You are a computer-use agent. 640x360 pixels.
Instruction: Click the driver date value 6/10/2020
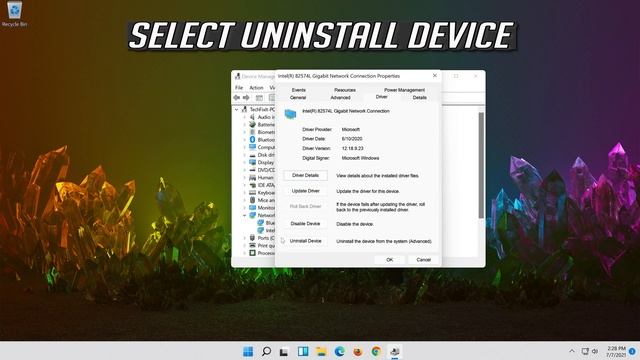point(352,139)
